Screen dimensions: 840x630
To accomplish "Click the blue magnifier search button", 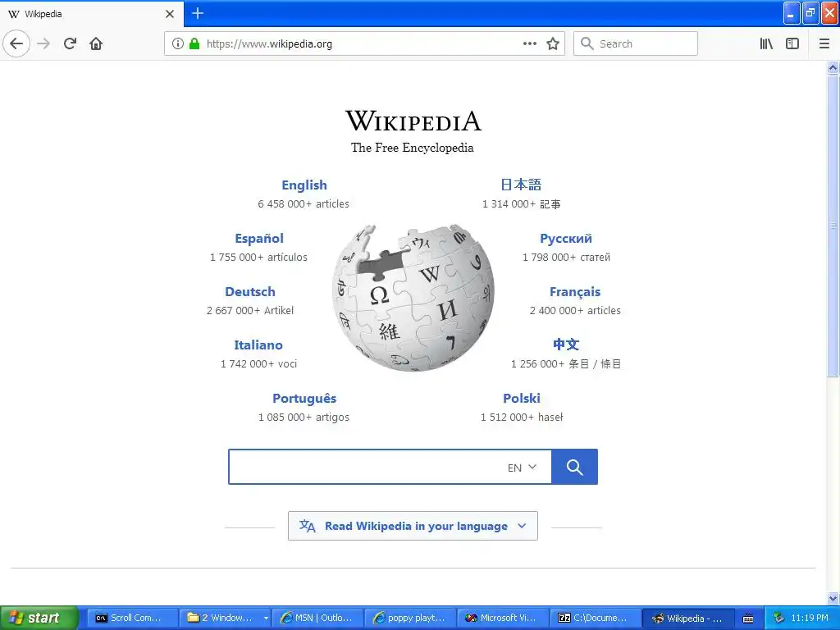I will (x=574, y=467).
